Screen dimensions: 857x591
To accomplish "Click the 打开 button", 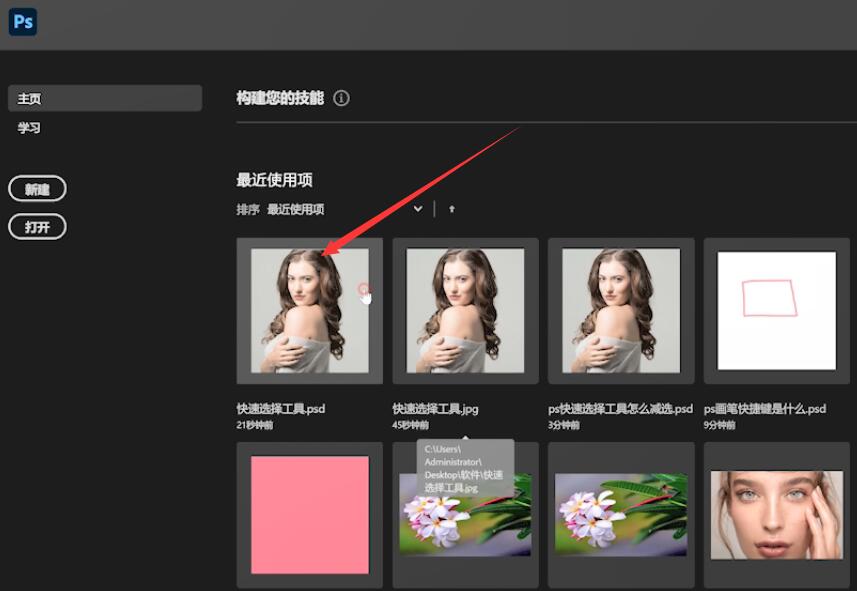I will 37,227.
